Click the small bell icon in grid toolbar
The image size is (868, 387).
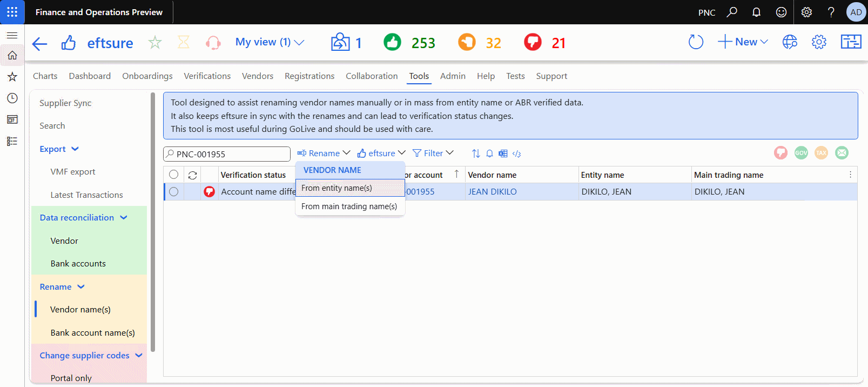[x=489, y=154]
